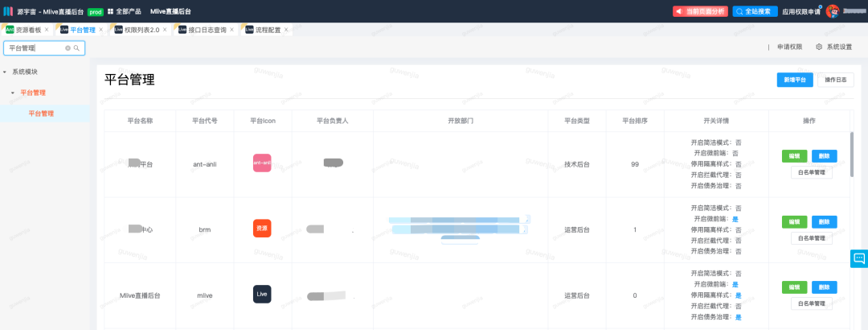Click the 新增平台 button

[794, 80]
